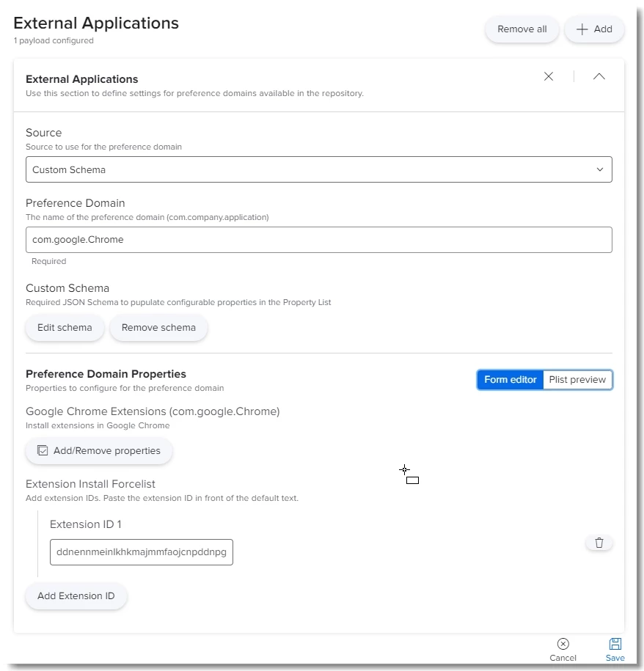The image size is (644, 671).
Task: Switch to Plist preview tab
Action: point(577,380)
